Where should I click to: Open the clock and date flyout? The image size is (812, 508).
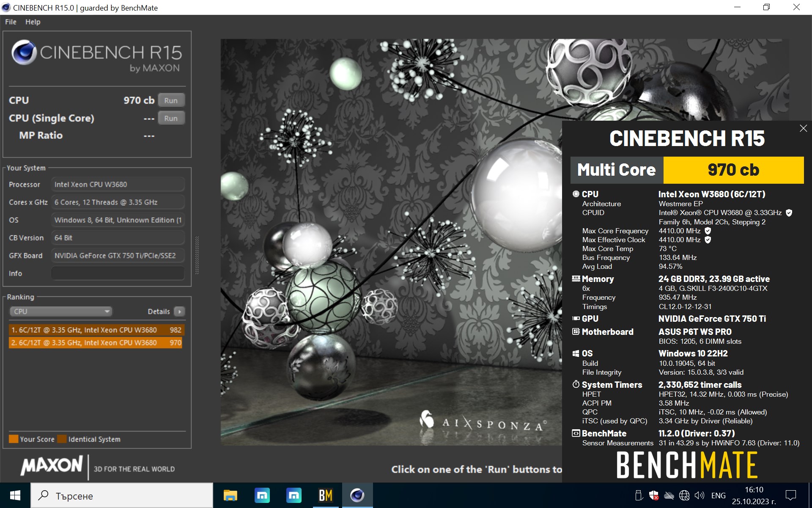[754, 495]
